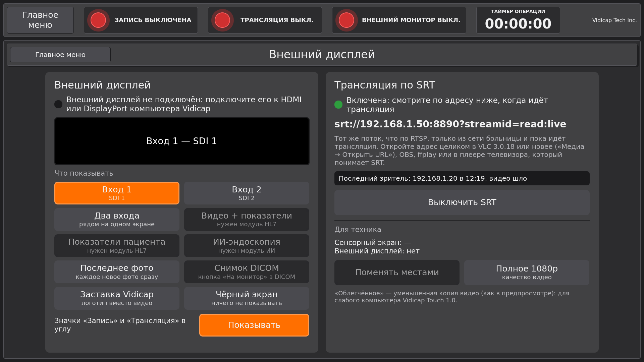Toggle the orange Показывать icons button

click(254, 325)
